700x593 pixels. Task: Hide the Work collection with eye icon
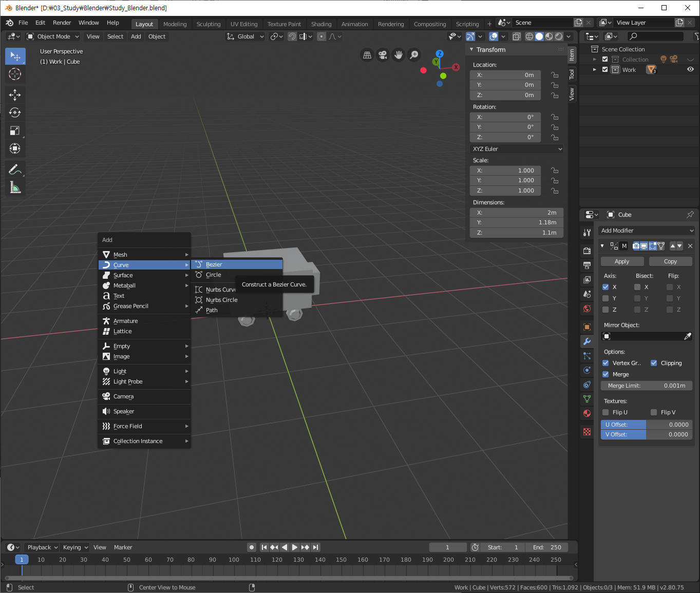[690, 69]
